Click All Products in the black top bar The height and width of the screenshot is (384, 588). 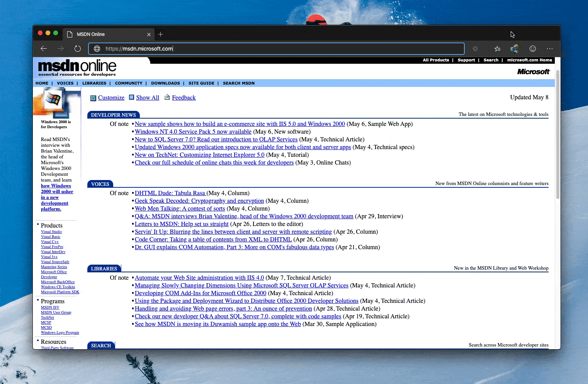436,60
